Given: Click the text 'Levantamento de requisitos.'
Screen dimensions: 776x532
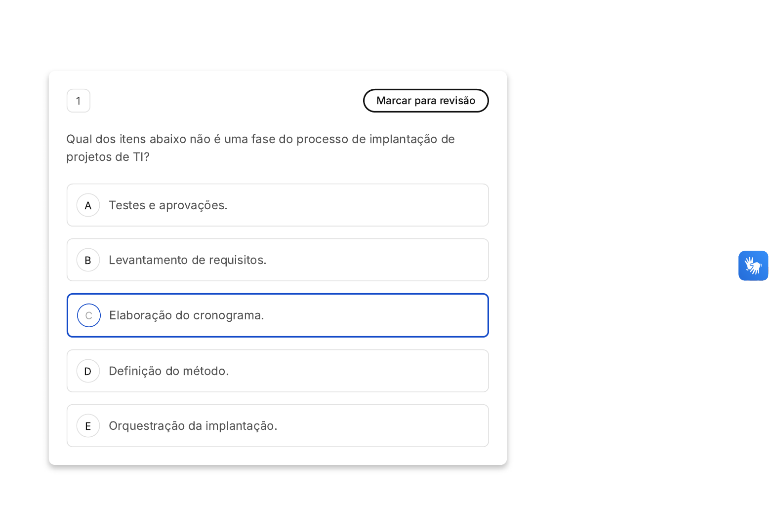Looking at the screenshot, I should click(187, 260).
